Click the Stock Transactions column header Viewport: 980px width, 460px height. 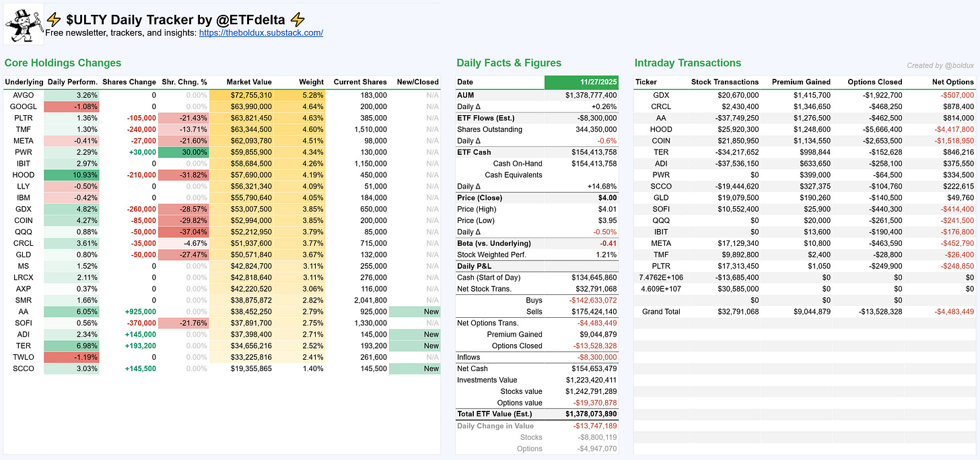(x=725, y=82)
